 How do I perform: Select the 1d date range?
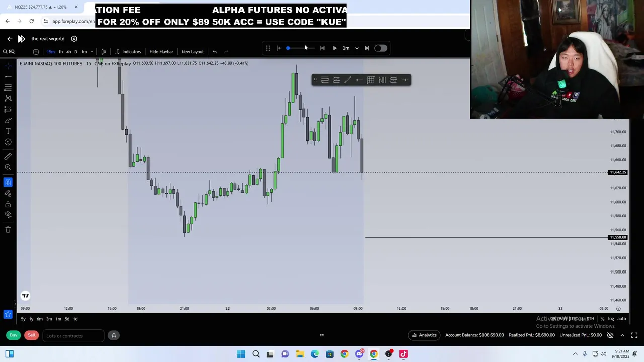click(75, 319)
